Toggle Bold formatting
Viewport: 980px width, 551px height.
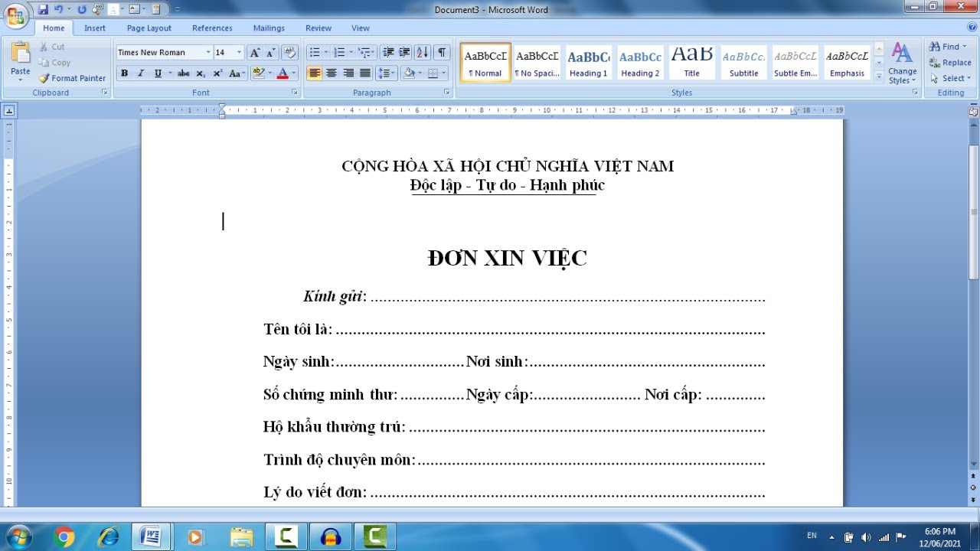[x=124, y=73]
